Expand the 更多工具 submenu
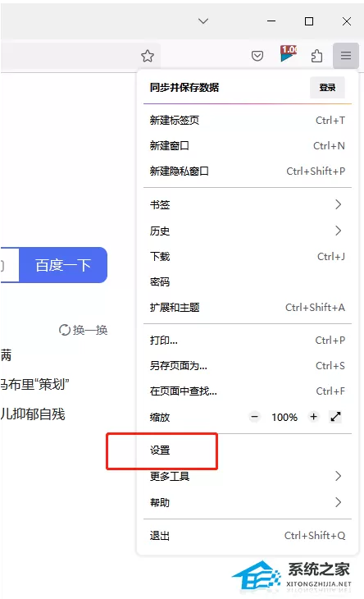This screenshot has height=599, width=364. [x=248, y=476]
